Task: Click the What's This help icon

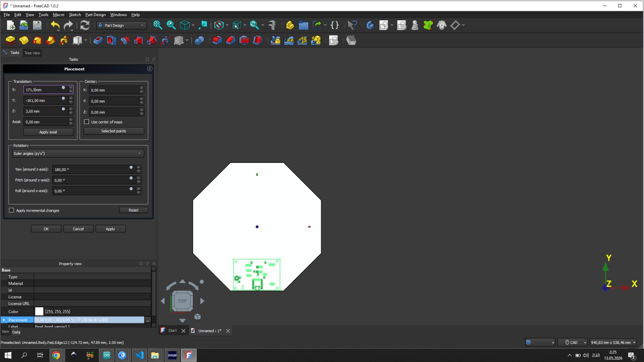Action: click(x=352, y=25)
